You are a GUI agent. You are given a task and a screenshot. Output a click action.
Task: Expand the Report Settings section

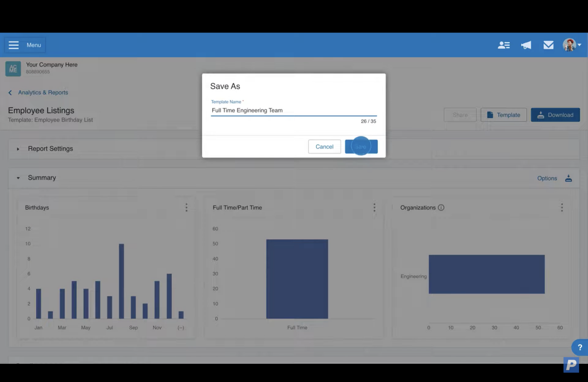[18, 149]
